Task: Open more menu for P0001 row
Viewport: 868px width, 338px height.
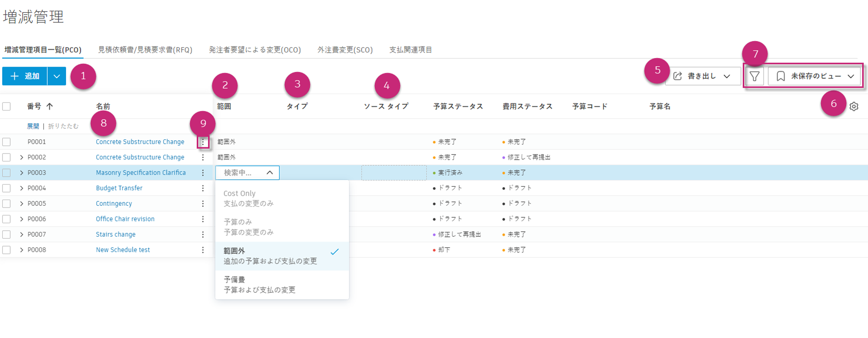Action: click(x=203, y=142)
